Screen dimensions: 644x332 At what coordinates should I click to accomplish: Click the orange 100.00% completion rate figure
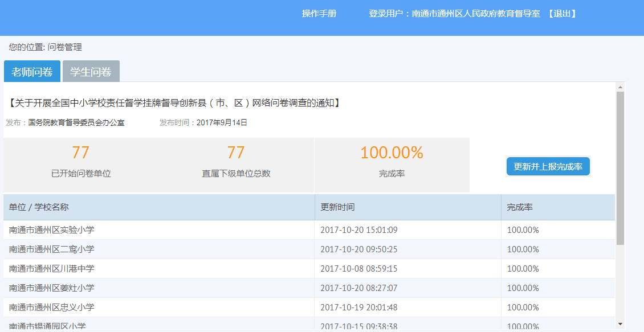pyautogui.click(x=392, y=153)
